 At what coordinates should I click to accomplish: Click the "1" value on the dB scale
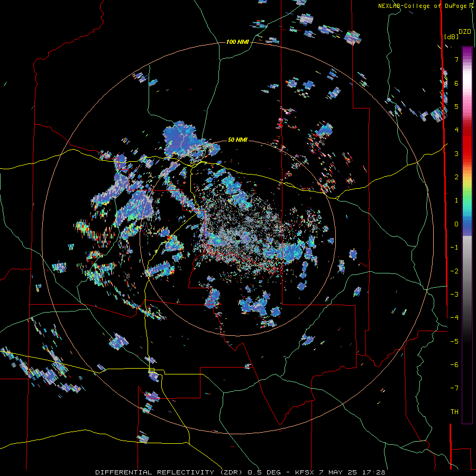pos(456,200)
